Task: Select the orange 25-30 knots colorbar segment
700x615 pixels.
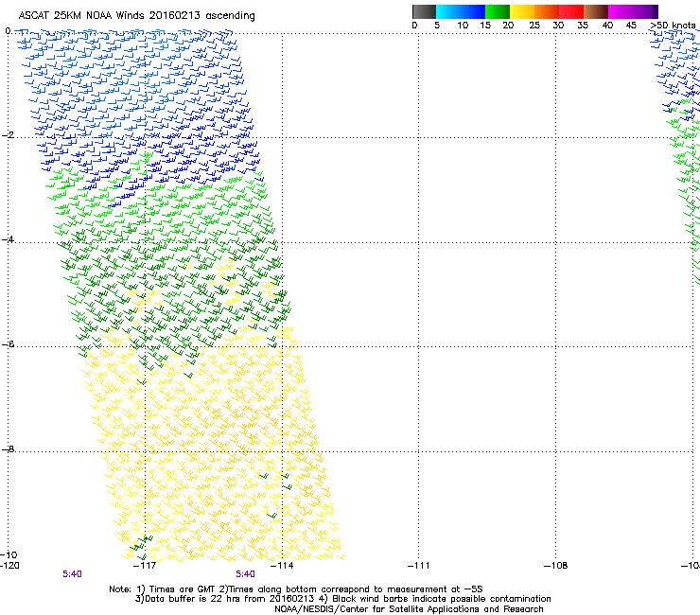Action: pos(547,11)
